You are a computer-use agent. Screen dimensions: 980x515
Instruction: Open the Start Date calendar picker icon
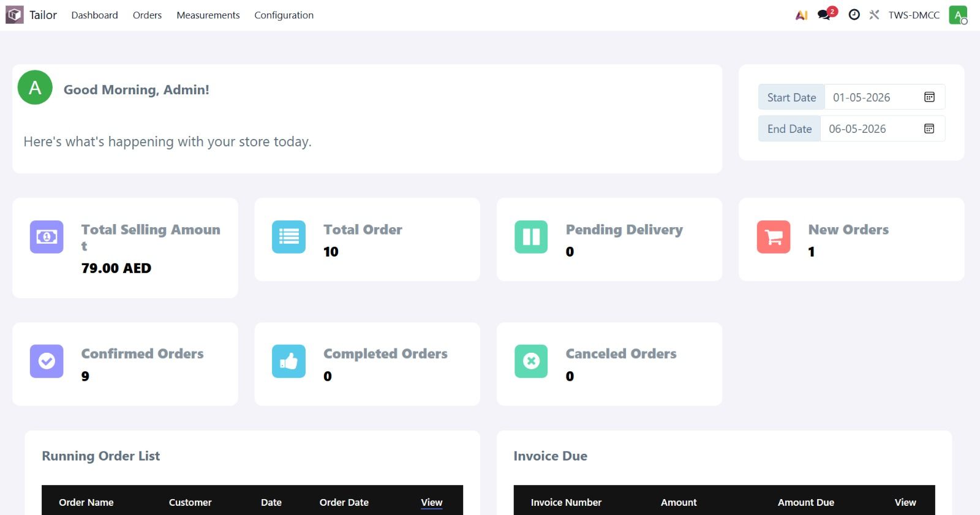(x=929, y=97)
